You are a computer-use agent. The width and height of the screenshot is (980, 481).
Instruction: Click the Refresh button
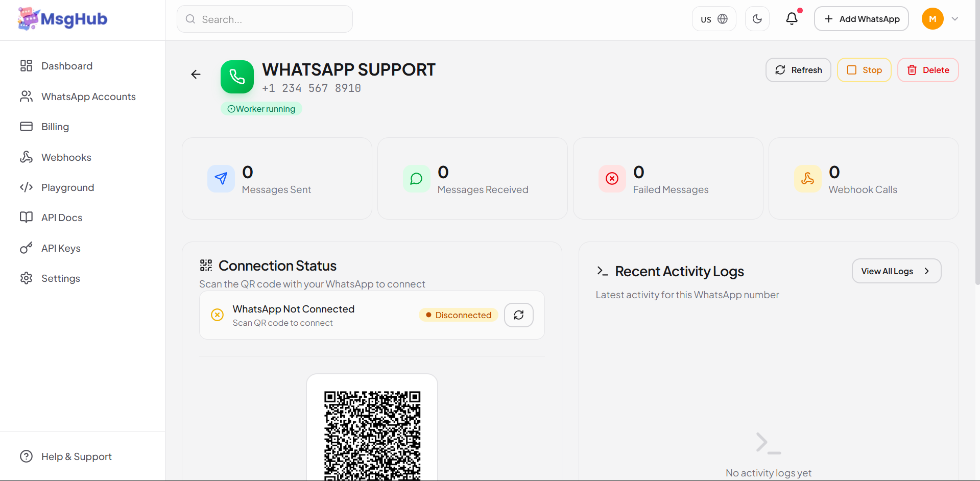coord(798,70)
